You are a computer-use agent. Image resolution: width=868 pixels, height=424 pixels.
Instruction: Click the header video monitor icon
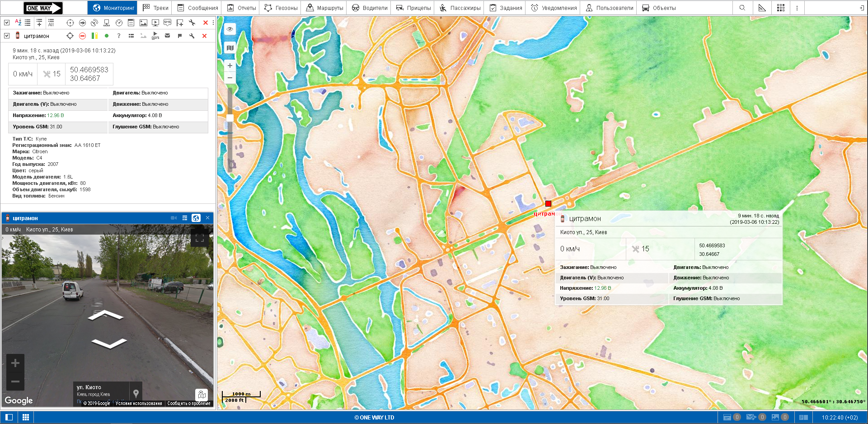[155, 23]
